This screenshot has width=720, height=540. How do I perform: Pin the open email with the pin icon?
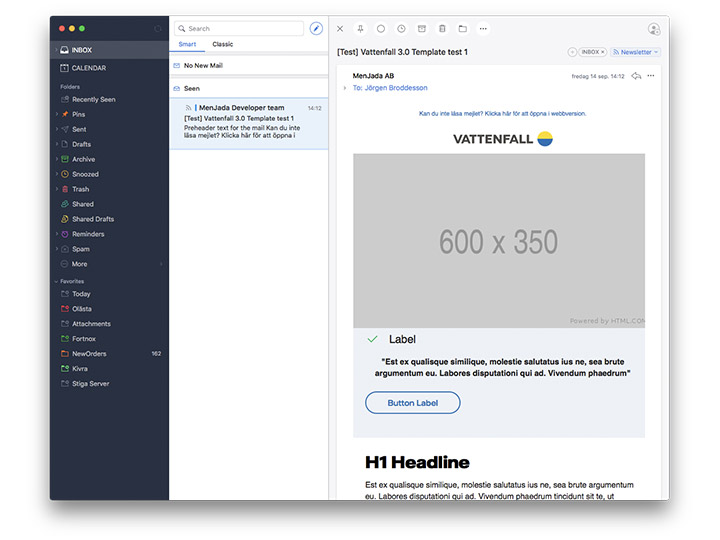(x=360, y=28)
